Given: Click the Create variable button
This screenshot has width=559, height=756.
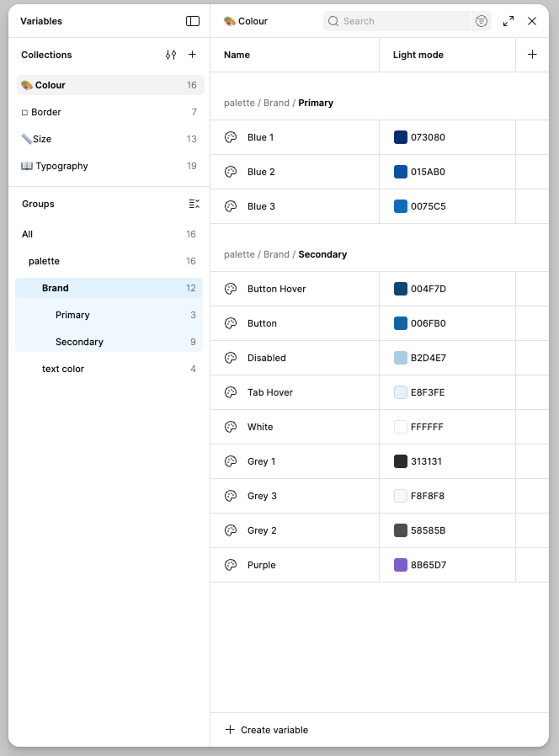Looking at the screenshot, I should point(266,730).
